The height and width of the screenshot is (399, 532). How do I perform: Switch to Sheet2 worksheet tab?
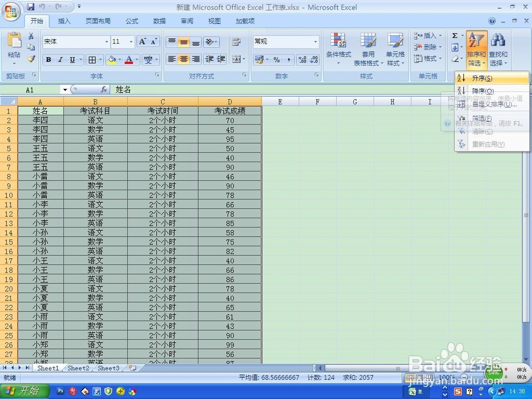tap(78, 368)
